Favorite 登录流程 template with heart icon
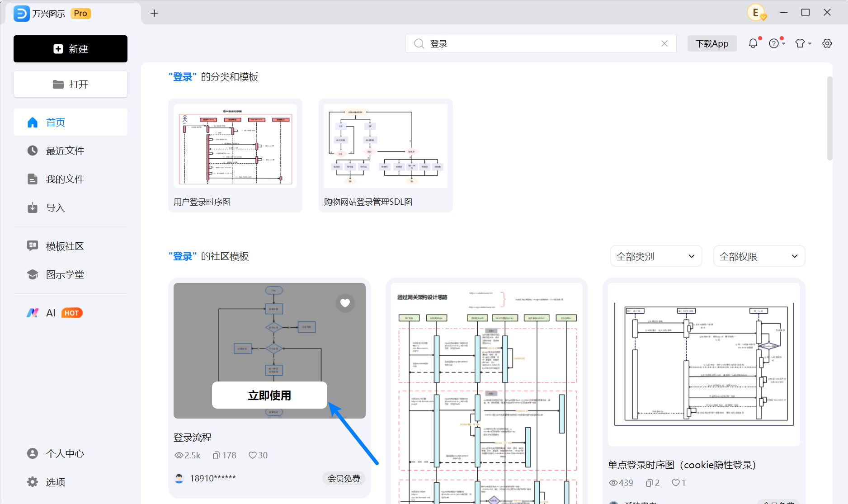Screen dimensions: 848x504 (345, 303)
